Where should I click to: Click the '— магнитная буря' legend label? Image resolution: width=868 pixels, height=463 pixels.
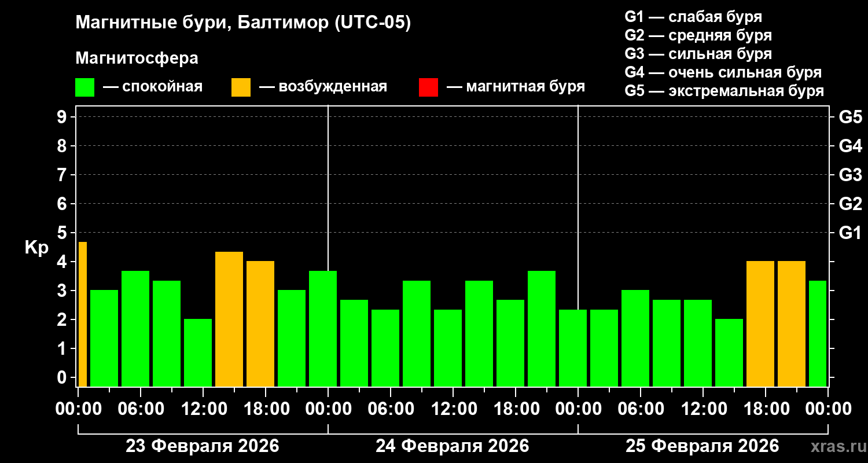tap(516, 87)
